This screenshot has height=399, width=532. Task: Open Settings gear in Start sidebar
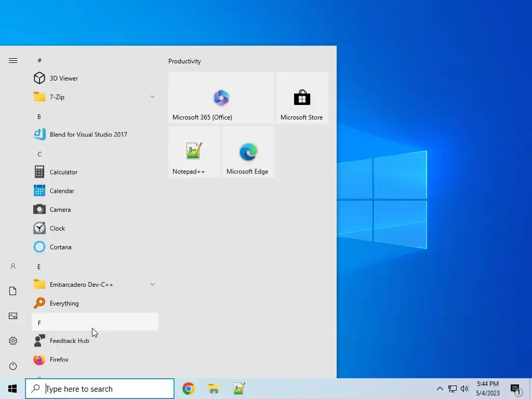(13, 341)
